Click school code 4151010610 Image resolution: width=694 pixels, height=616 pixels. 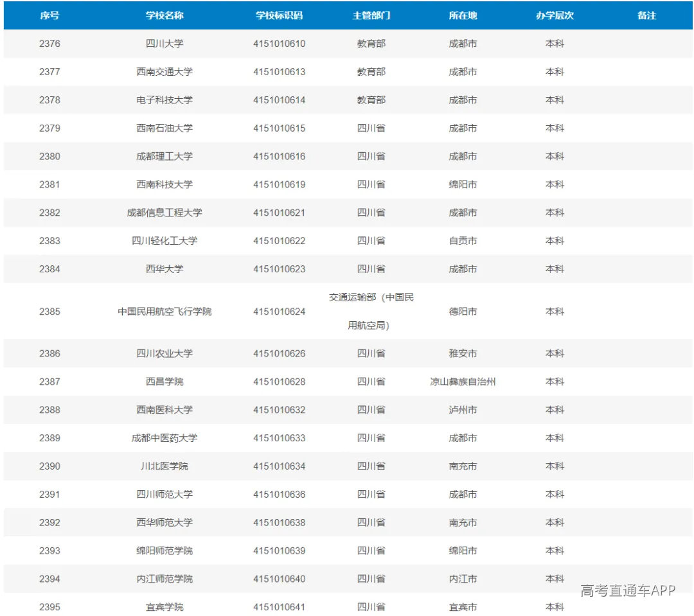(x=280, y=44)
